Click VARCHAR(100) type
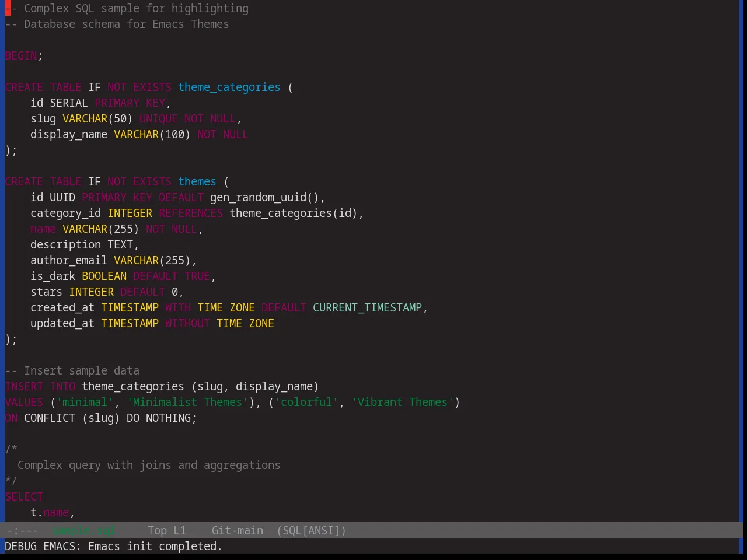 [x=152, y=135]
